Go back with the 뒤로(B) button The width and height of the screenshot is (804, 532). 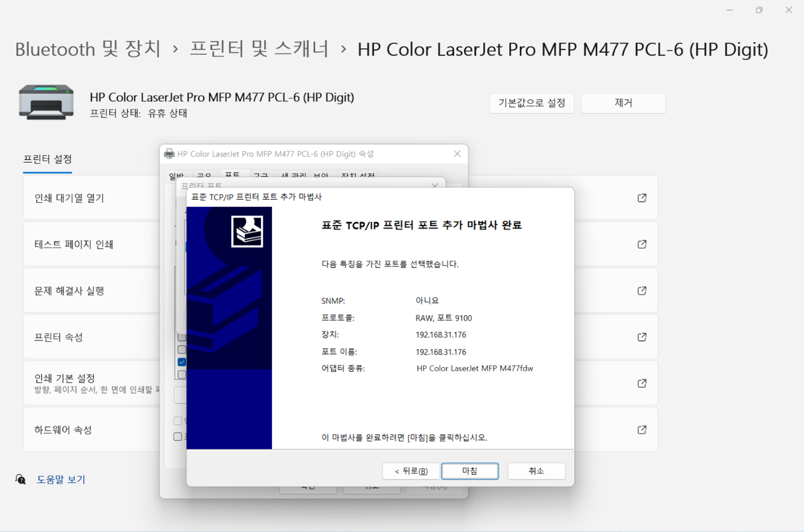click(x=411, y=471)
